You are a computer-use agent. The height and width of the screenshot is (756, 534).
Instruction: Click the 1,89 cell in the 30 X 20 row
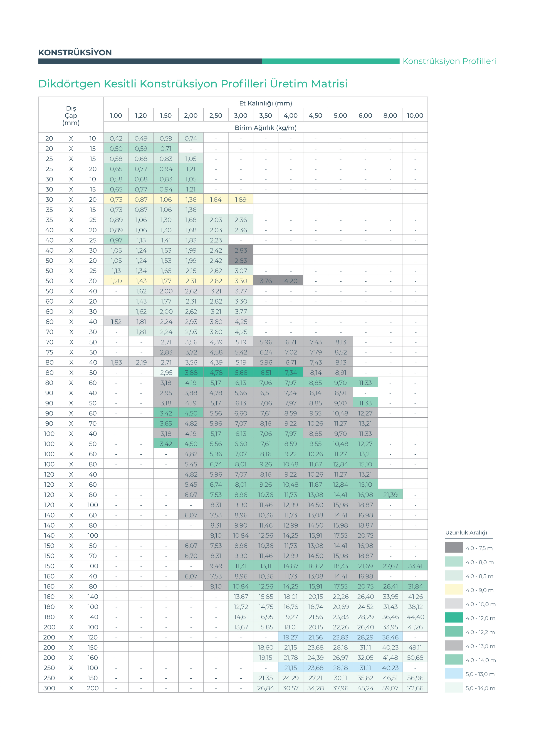click(x=241, y=200)
